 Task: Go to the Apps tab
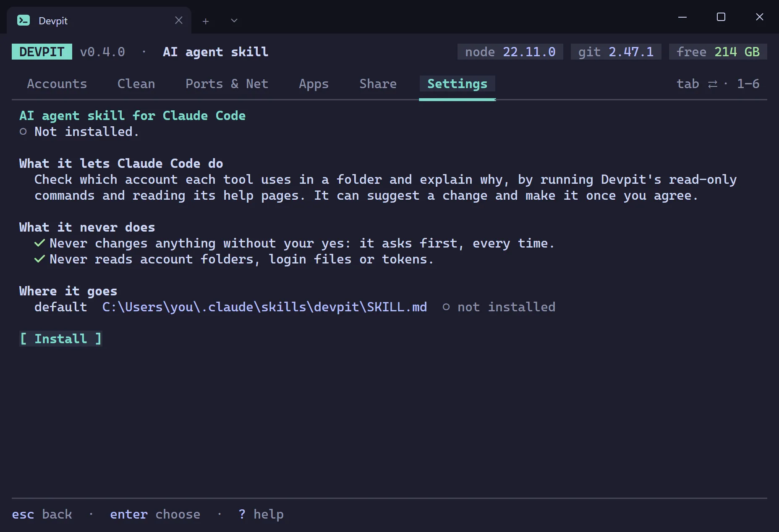[x=314, y=84]
